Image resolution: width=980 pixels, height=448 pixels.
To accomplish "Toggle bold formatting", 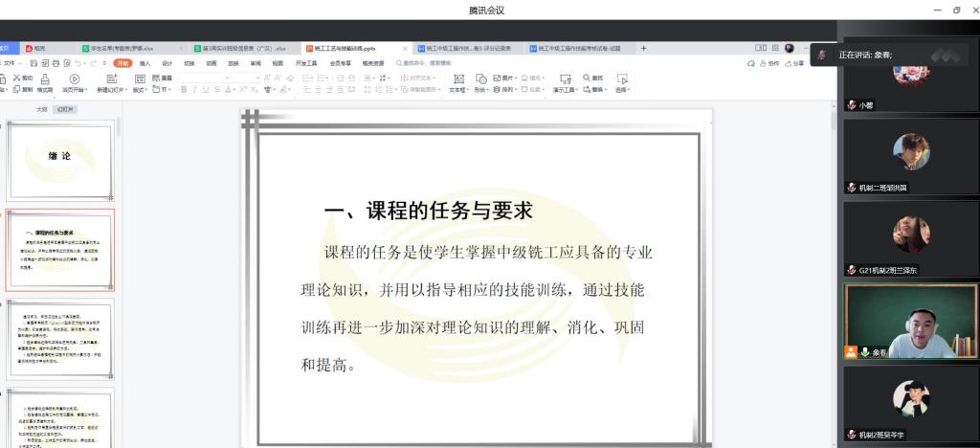I will pyautogui.click(x=182, y=90).
